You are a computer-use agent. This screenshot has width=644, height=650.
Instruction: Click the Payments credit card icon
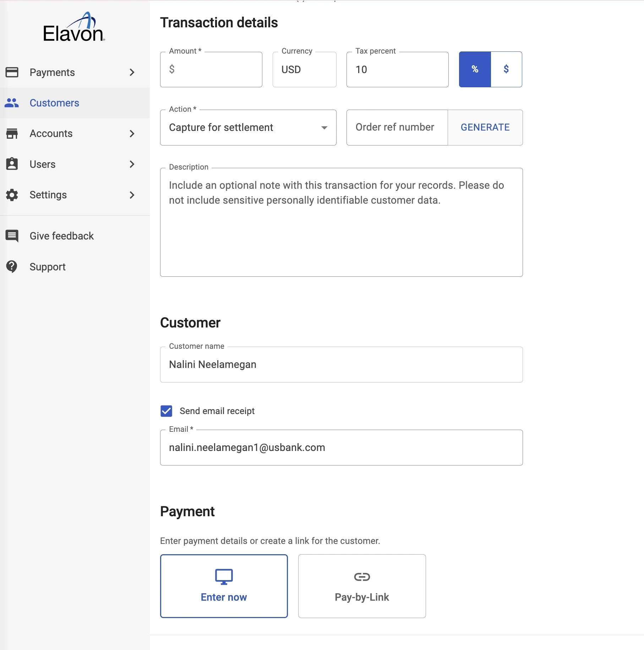[12, 72]
